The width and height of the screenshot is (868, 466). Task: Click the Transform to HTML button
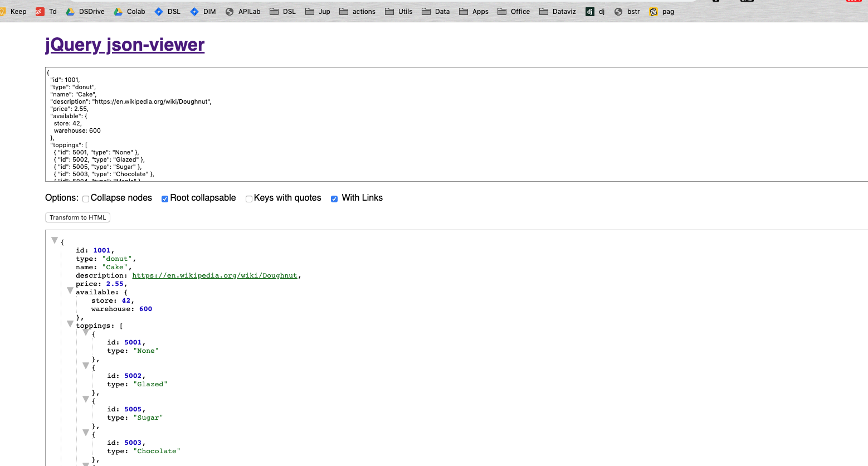click(x=77, y=217)
